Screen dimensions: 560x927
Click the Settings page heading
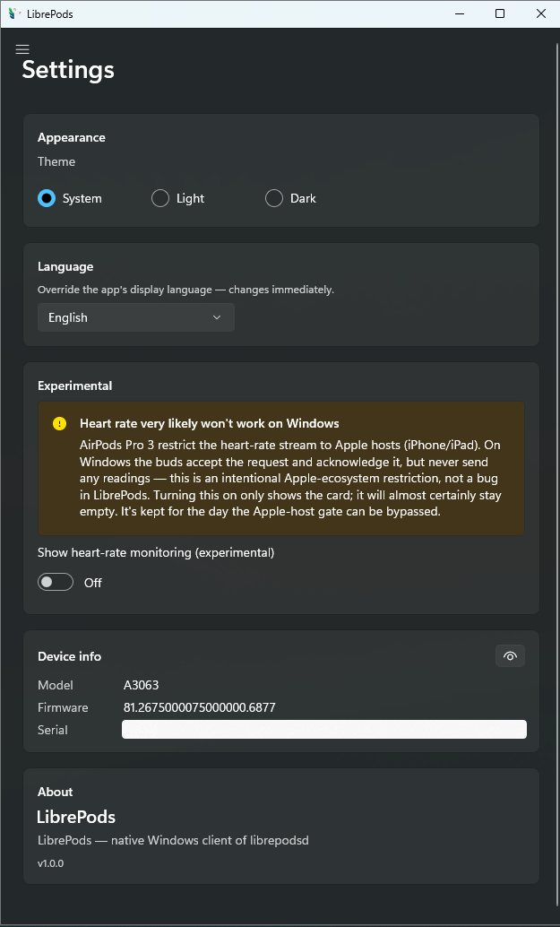[x=68, y=70]
